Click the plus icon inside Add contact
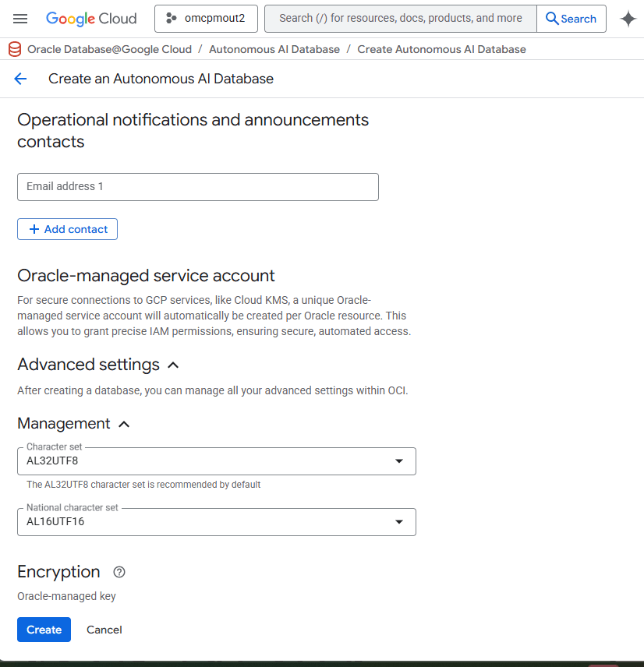Screen dimensions: 644x667 click(x=34, y=228)
